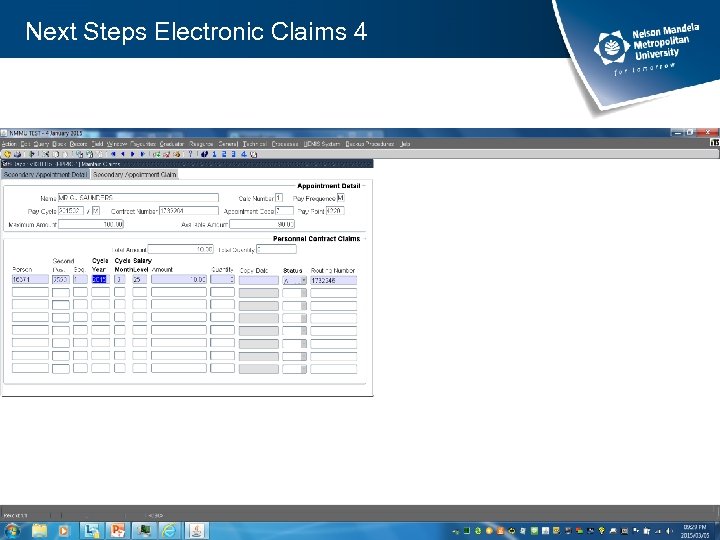The width and height of the screenshot is (720, 540).
Task: Click Quantity field in first claim row
Action: [x=222, y=280]
